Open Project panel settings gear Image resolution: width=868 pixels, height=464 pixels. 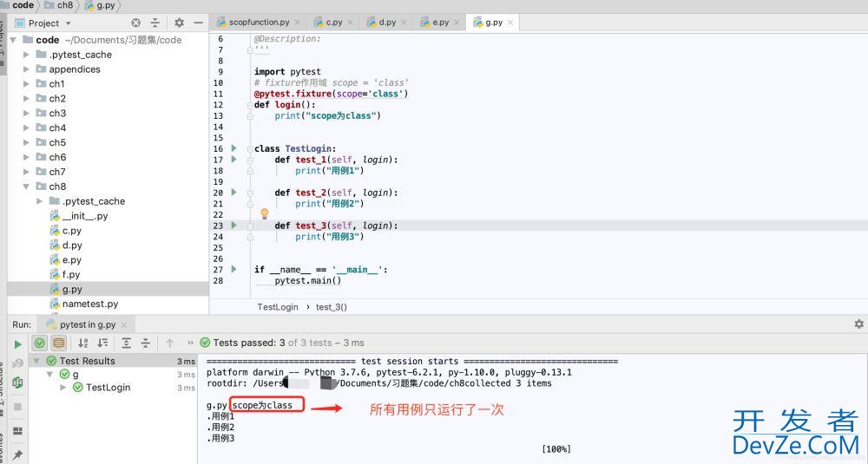pos(179,23)
